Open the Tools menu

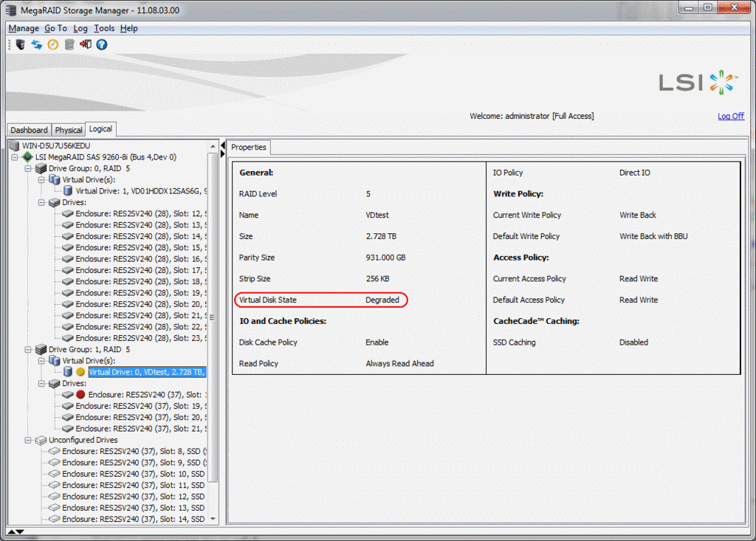[103, 29]
